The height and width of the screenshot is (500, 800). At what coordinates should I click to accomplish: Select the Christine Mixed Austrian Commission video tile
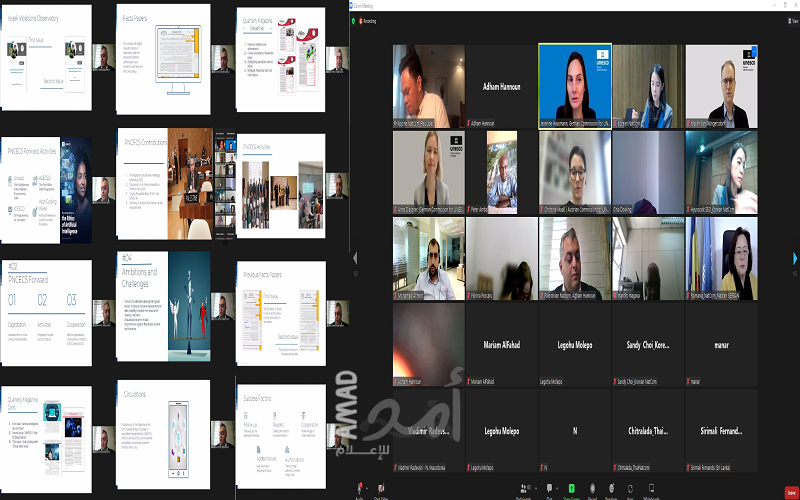click(574, 172)
